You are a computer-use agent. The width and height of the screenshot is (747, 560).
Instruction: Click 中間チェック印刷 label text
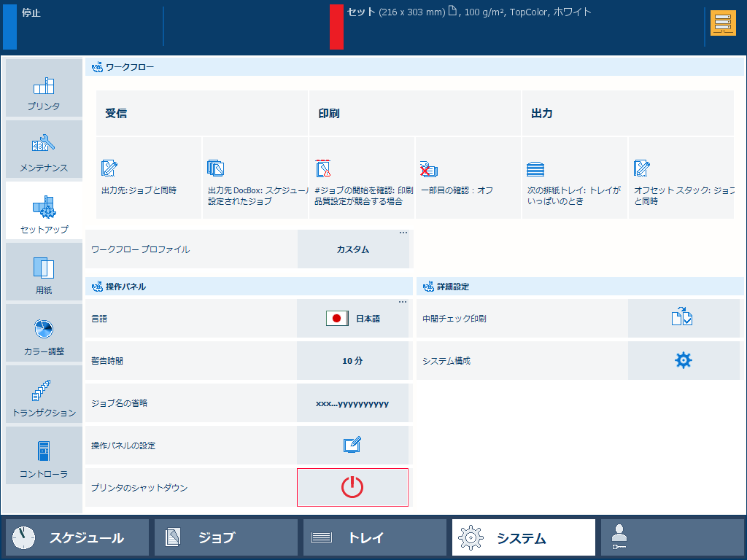(x=454, y=318)
